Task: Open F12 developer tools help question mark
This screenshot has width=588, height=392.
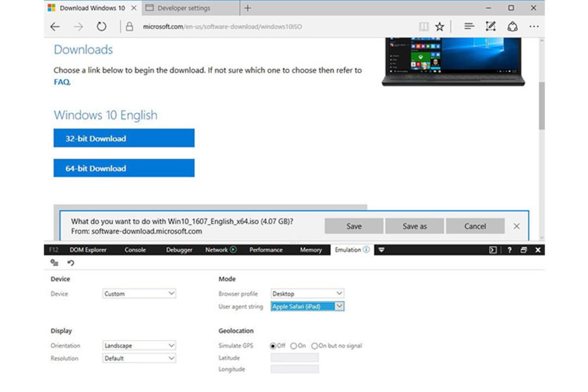Action: pyautogui.click(x=509, y=250)
